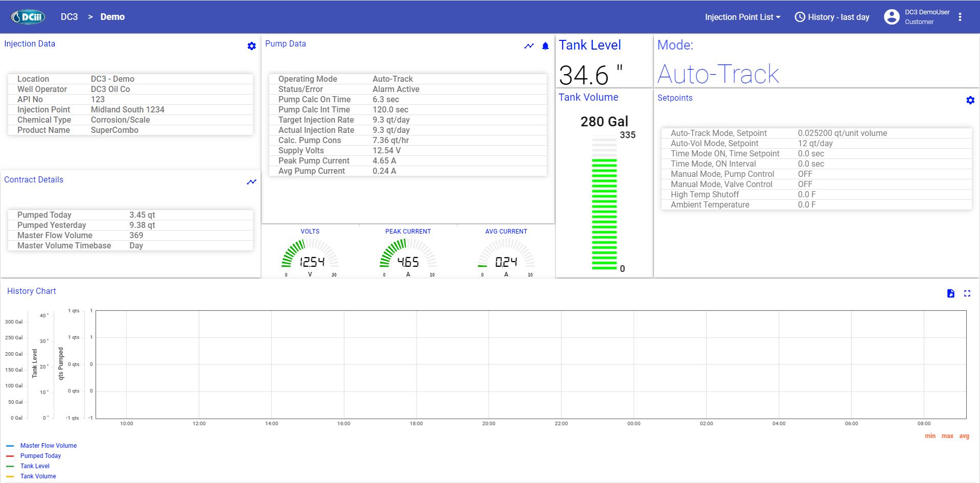
Task: Click the PEAK CURRENT gauge
Action: (408, 253)
